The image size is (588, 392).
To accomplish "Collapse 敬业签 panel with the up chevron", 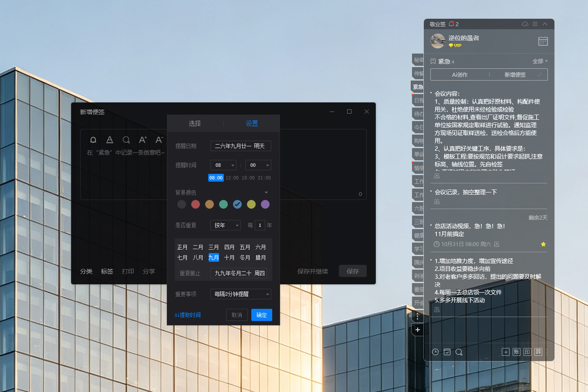I will click(x=545, y=24).
